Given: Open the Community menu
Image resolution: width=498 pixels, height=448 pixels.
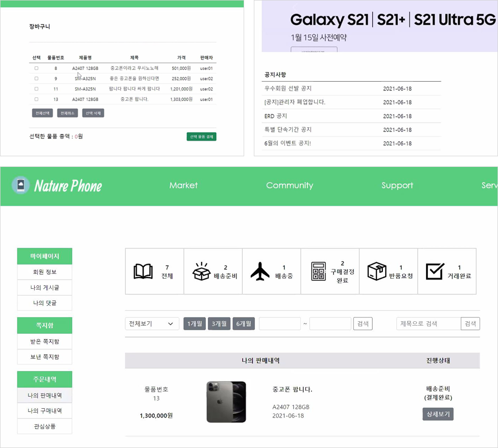Looking at the screenshot, I should coord(289,185).
